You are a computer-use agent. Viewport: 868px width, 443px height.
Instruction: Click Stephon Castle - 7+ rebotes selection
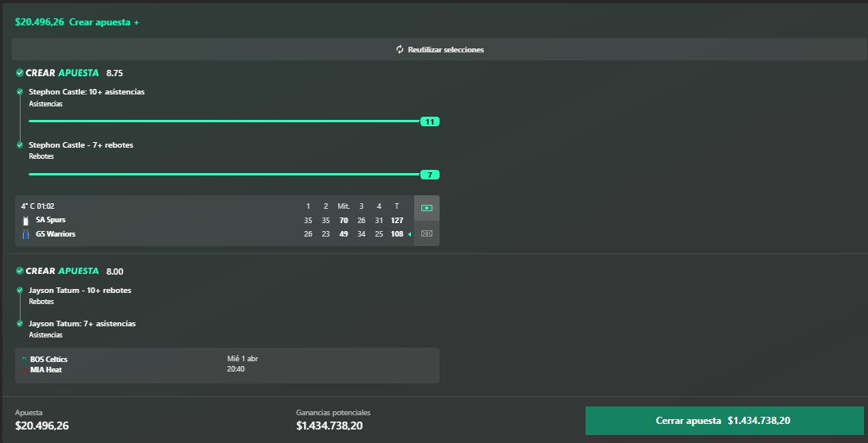81,145
